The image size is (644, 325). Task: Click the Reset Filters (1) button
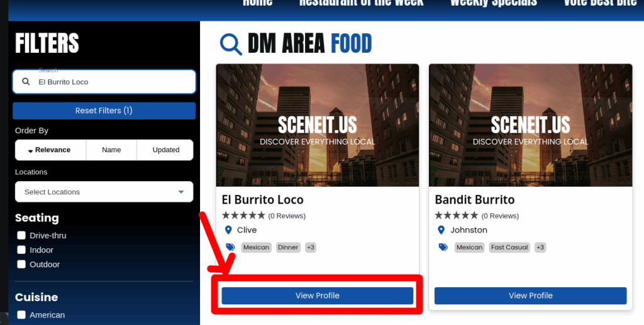coord(104,111)
